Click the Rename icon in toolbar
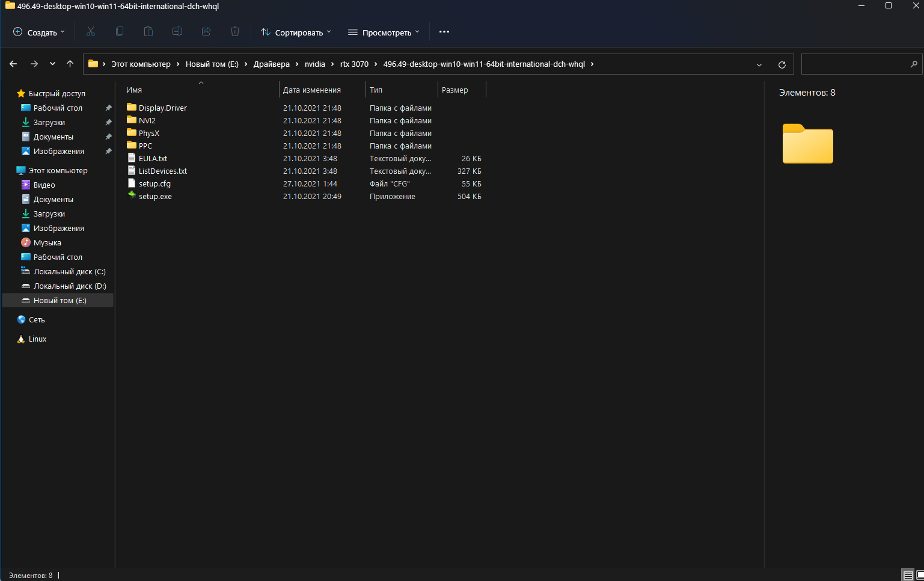This screenshot has height=581, width=924. click(x=177, y=32)
